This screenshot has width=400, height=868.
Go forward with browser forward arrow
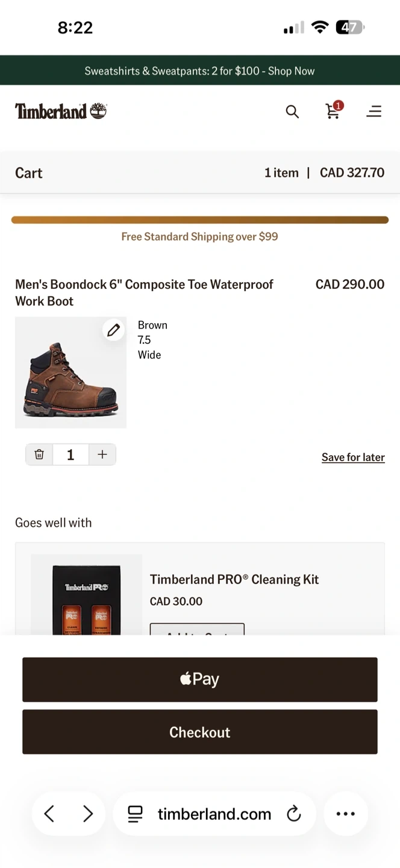coord(88,814)
